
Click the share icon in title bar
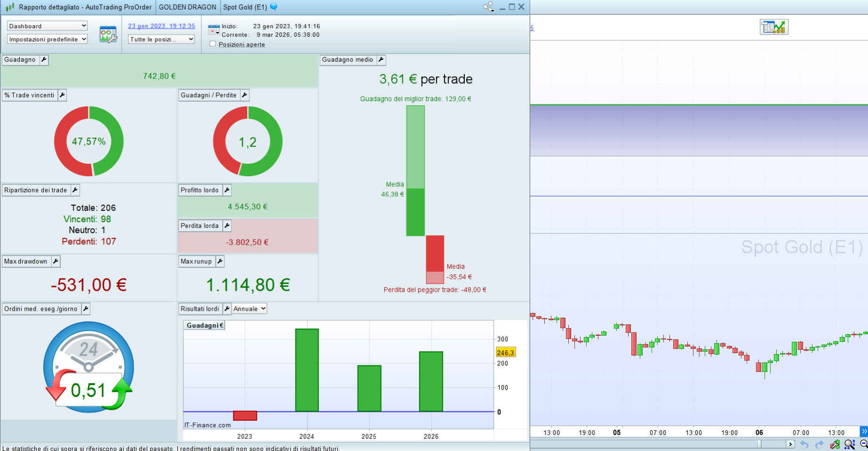click(488, 7)
